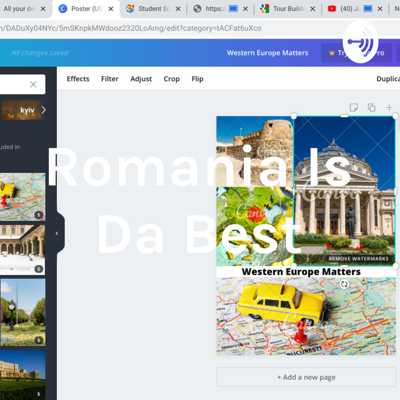Click the Remove Watermarks button
The image size is (400, 400).
tap(358, 259)
